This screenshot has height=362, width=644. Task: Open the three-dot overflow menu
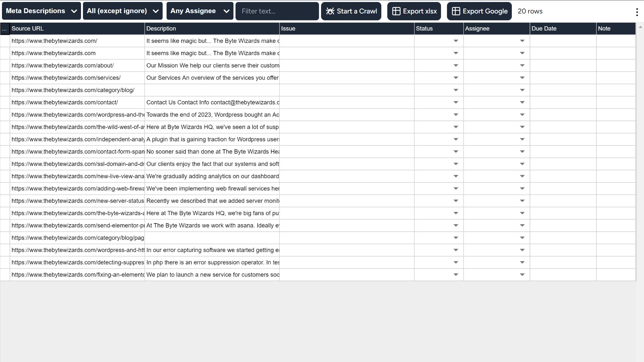(637, 12)
